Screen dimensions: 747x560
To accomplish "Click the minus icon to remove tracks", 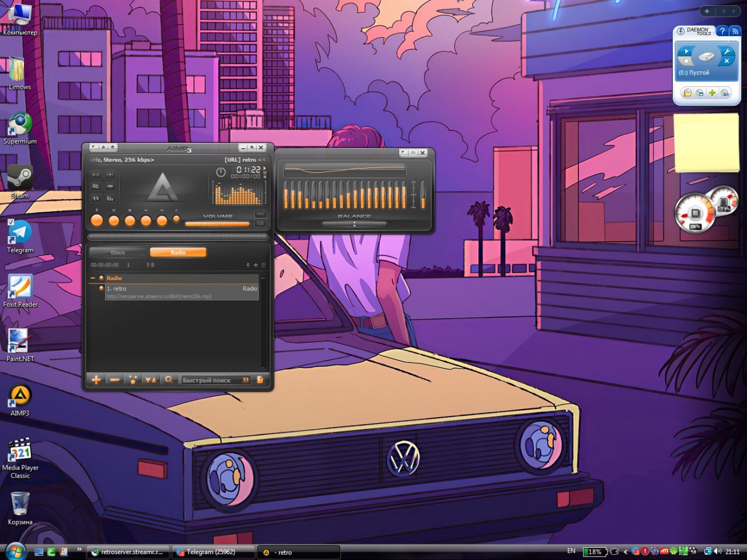I will pyautogui.click(x=115, y=380).
